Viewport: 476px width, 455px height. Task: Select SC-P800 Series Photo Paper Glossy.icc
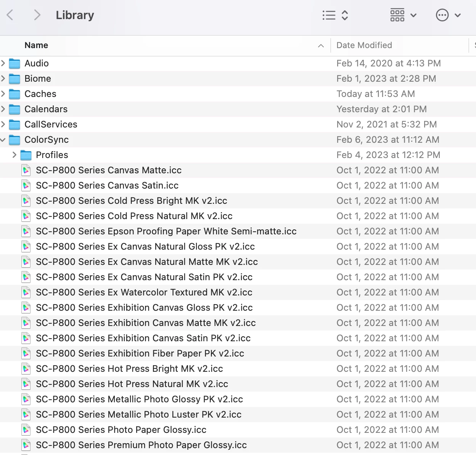(121, 430)
